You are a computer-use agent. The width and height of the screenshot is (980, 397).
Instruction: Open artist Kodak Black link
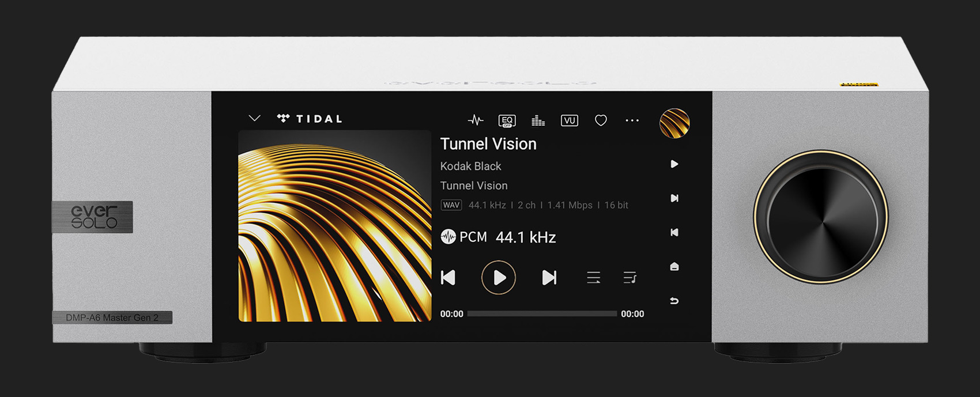point(470,166)
